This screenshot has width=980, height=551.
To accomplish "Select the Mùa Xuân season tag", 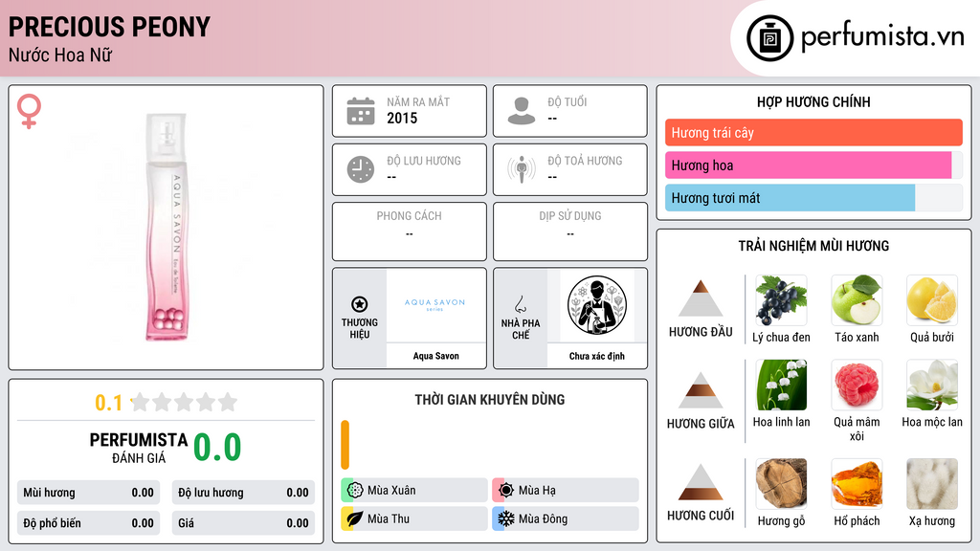I will tap(414, 490).
